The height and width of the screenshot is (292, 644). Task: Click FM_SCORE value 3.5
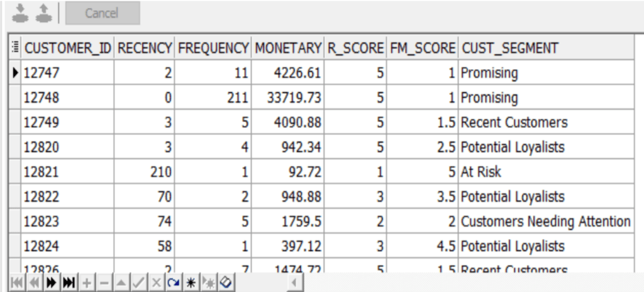click(422, 196)
